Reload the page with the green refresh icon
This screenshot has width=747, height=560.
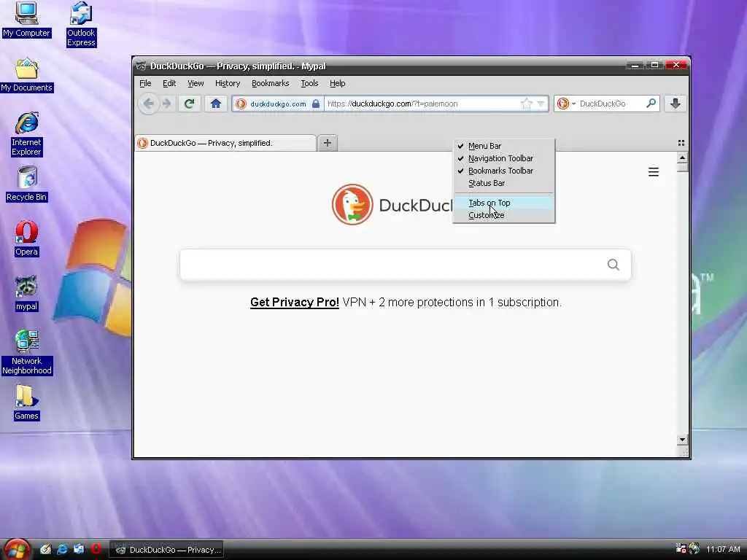(190, 104)
